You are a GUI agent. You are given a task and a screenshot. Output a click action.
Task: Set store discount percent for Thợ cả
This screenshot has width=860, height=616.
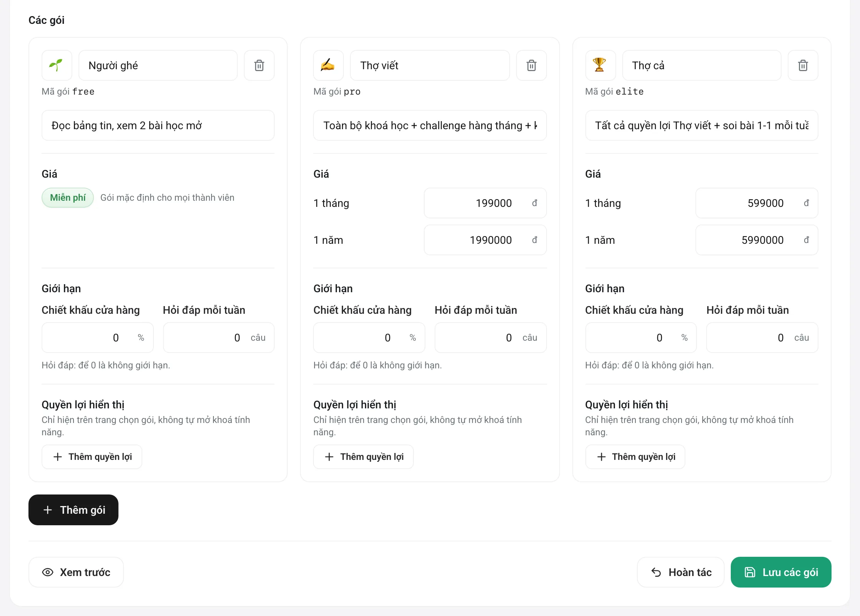coord(641,338)
